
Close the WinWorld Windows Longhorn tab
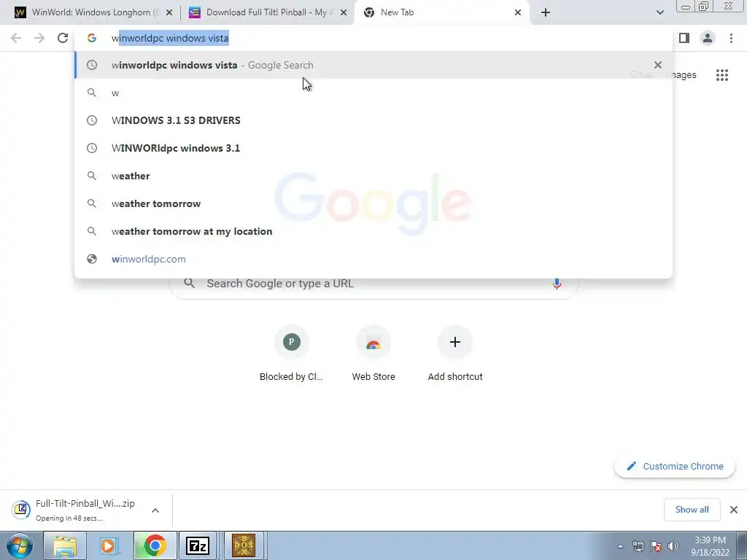coord(169,12)
